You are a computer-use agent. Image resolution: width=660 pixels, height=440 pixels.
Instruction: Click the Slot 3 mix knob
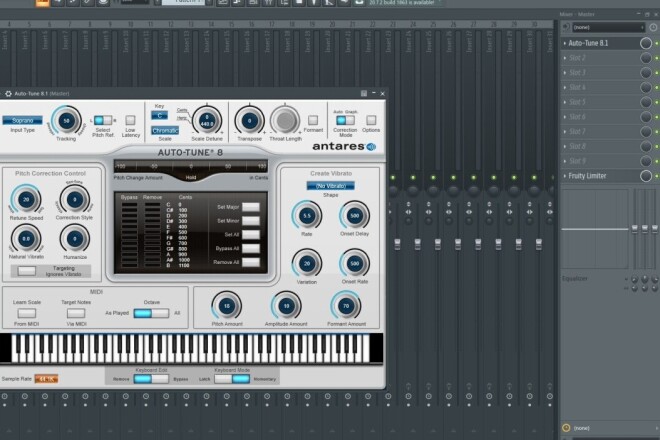click(646, 73)
